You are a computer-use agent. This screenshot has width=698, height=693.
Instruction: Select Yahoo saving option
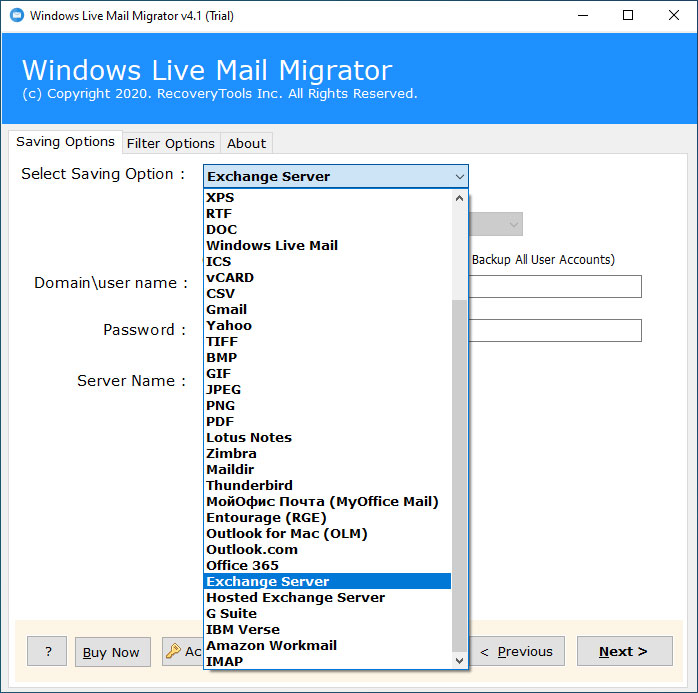(x=328, y=326)
